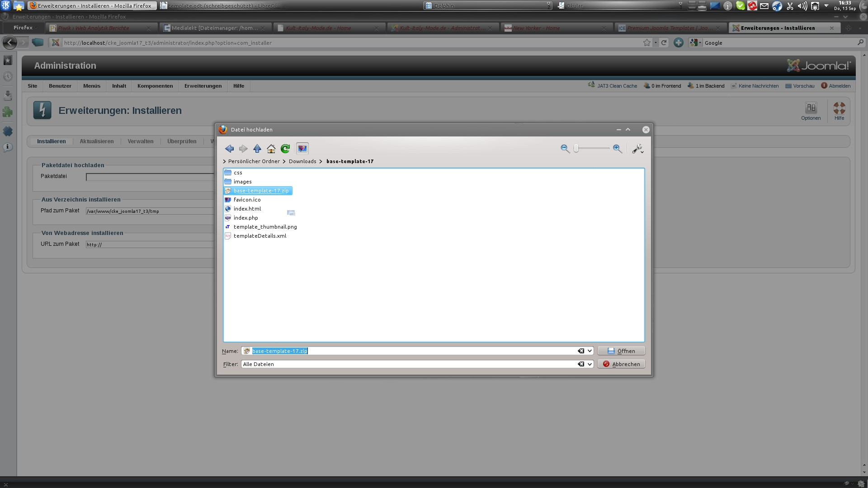Open the Filter dropdown arrow

(x=590, y=364)
